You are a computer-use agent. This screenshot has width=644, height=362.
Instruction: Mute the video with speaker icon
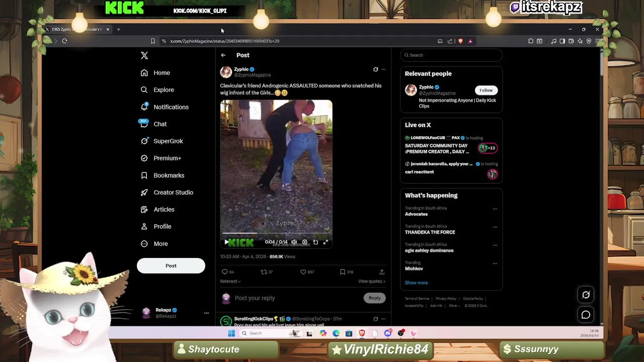[294, 242]
